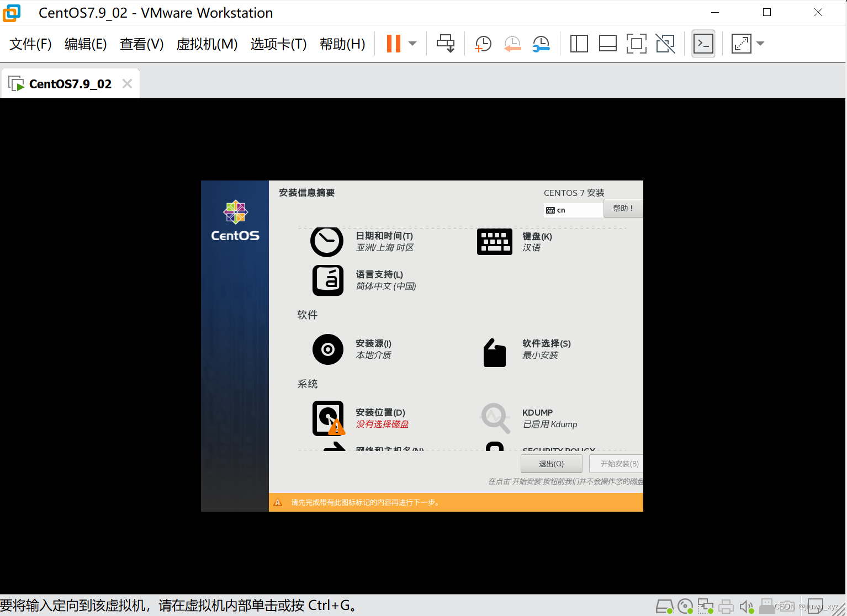Viewport: 847px width, 616px height.
Task: Enter full screen mode icon
Action: (636, 44)
